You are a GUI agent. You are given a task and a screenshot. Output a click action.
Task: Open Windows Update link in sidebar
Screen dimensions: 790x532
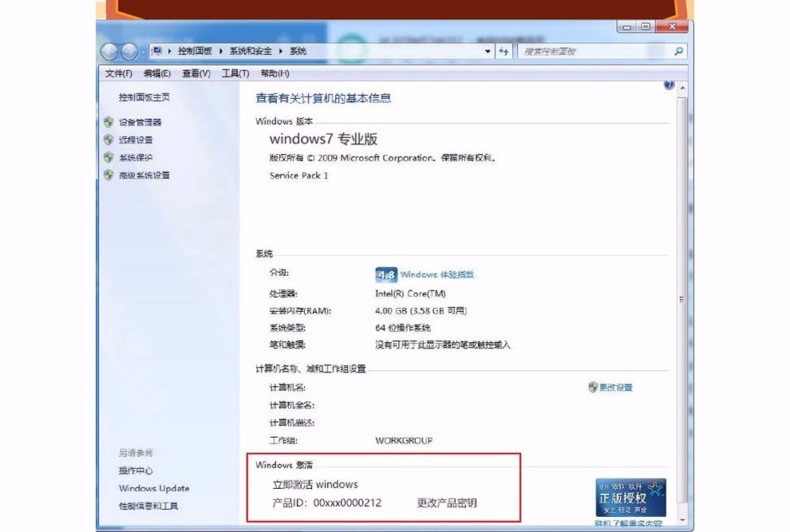[154, 488]
